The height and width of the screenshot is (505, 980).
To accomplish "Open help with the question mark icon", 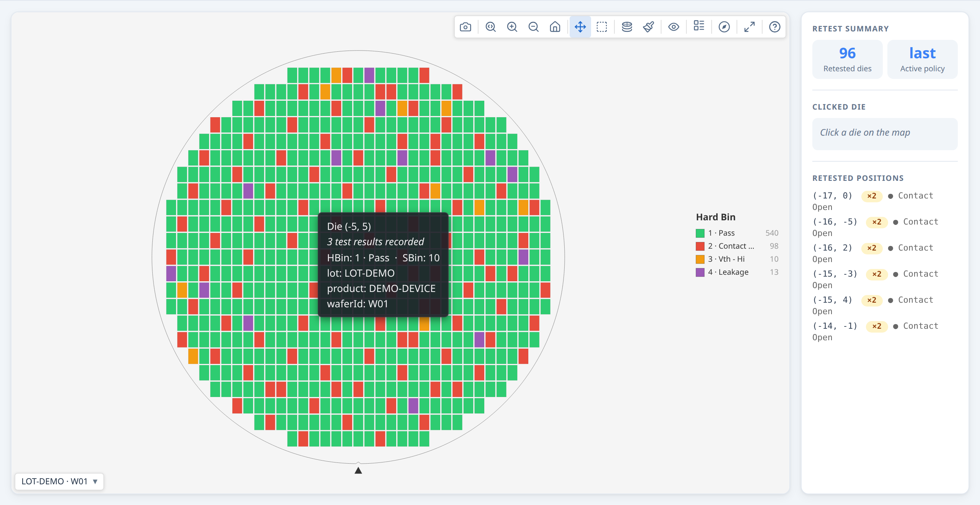I will (x=775, y=27).
